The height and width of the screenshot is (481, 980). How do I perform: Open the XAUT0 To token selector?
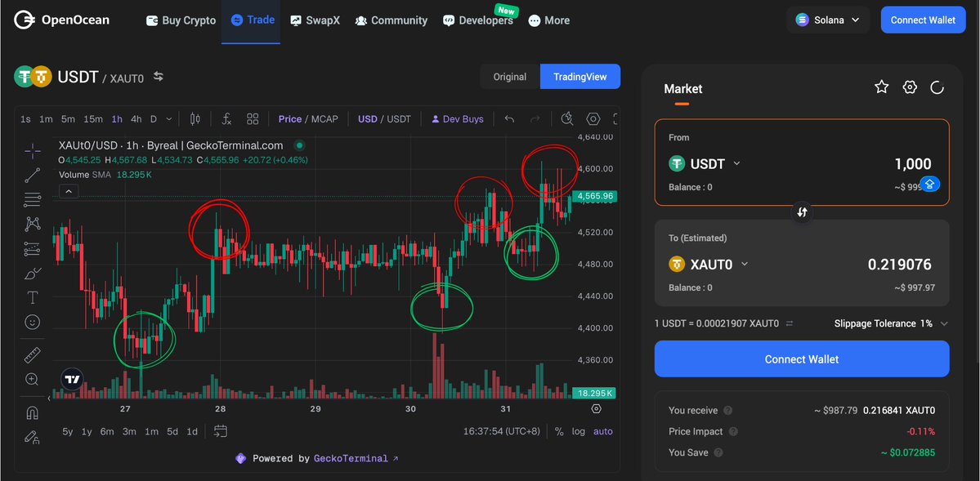tap(709, 265)
